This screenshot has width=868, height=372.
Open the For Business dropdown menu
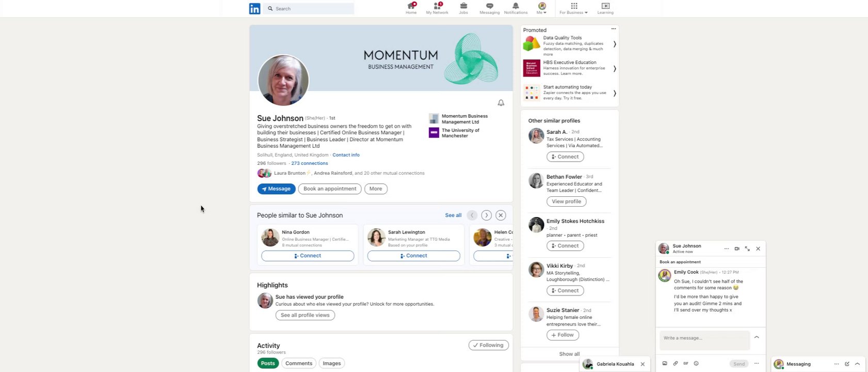(573, 8)
